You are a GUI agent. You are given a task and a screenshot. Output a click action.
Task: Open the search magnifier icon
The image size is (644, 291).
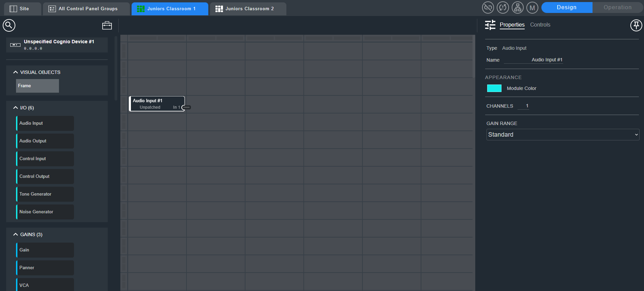pos(9,25)
